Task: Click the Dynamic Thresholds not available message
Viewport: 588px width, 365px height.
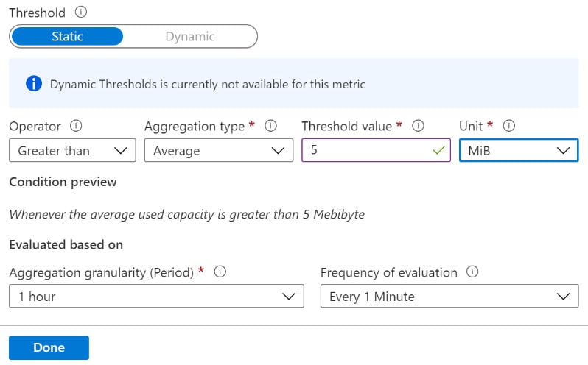Action: tap(207, 85)
